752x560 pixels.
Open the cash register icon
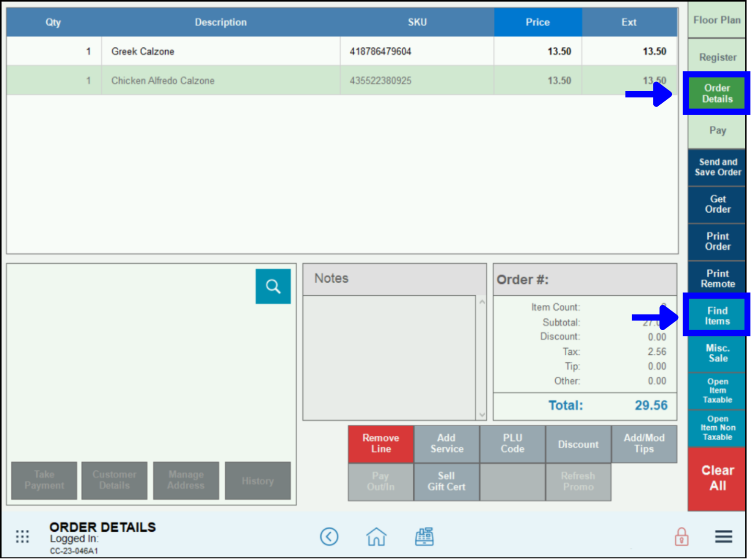[424, 536]
